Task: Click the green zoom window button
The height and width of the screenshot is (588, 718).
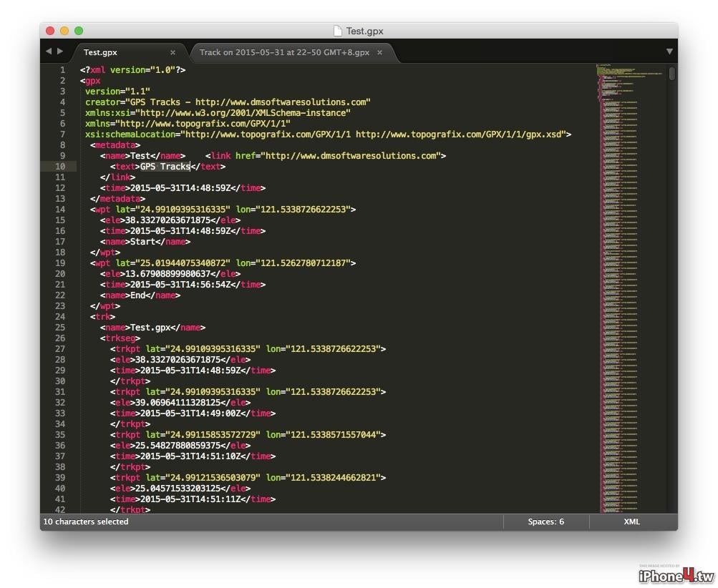Action: [x=79, y=31]
